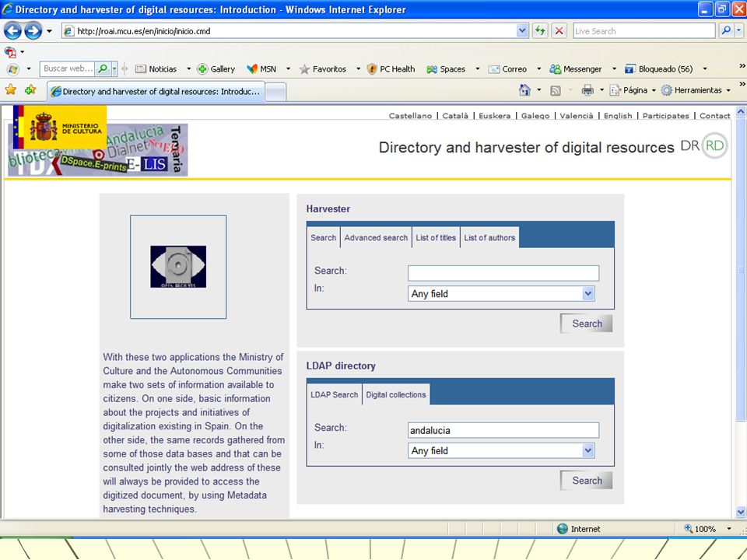The image size is (747, 560).
Task: Open the Gallery toolbar item
Action: tap(216, 69)
